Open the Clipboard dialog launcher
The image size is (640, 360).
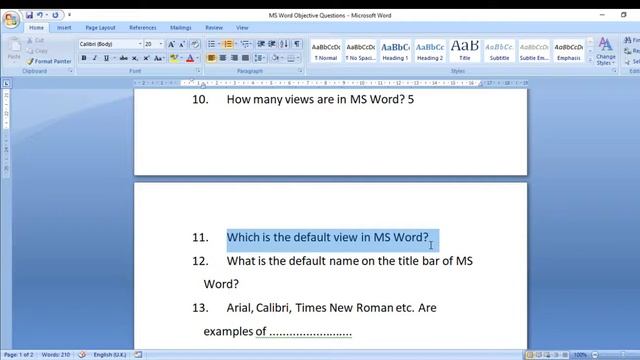click(70, 71)
